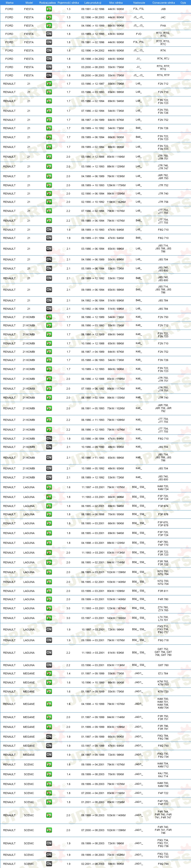Viewport: 191px width, 868px height.
Task: Select the years cell 04.1996 -> 10.1999
Action: [93, 26]
